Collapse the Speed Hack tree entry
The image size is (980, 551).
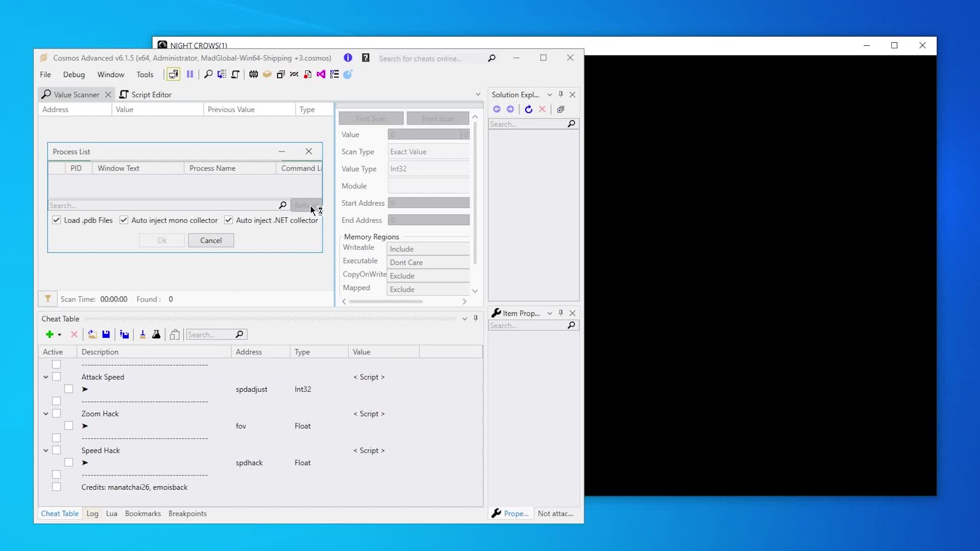pos(46,450)
